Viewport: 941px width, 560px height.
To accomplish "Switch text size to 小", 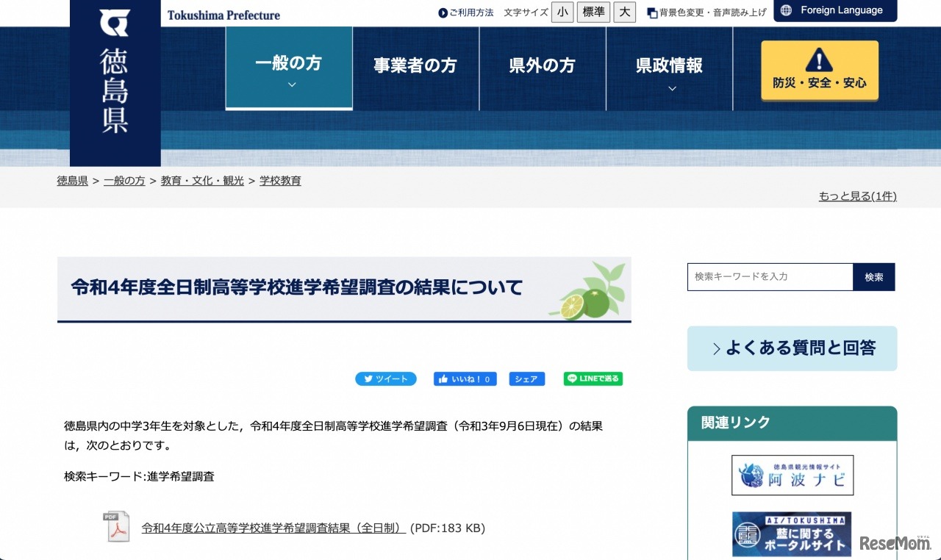I will click(562, 12).
